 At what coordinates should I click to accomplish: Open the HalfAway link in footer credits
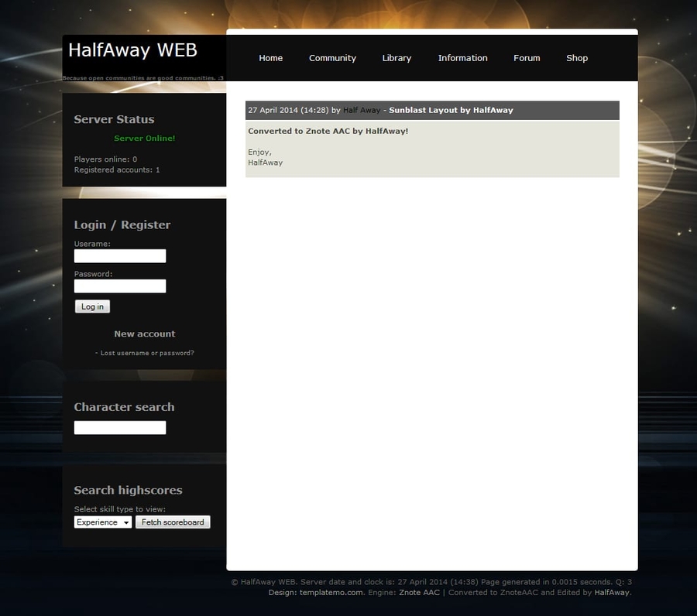(x=612, y=593)
